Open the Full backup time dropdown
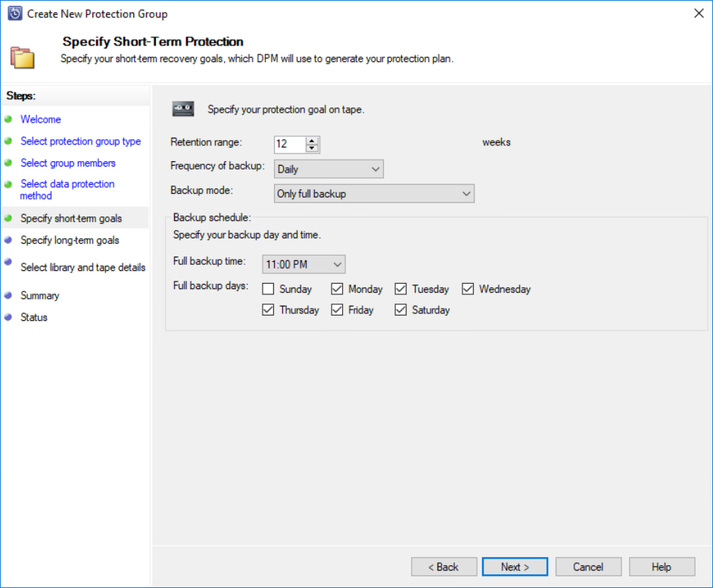This screenshot has width=713, height=588. point(304,264)
